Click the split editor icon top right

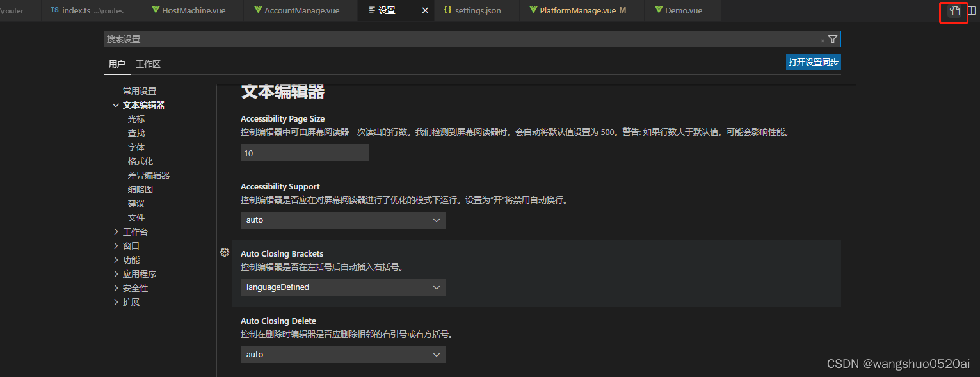tap(974, 12)
